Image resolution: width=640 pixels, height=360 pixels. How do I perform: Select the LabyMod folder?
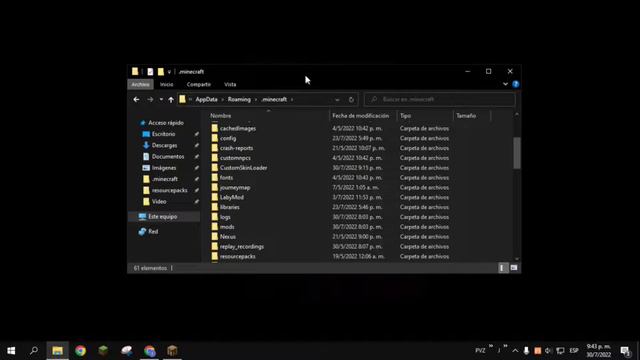[231, 197]
